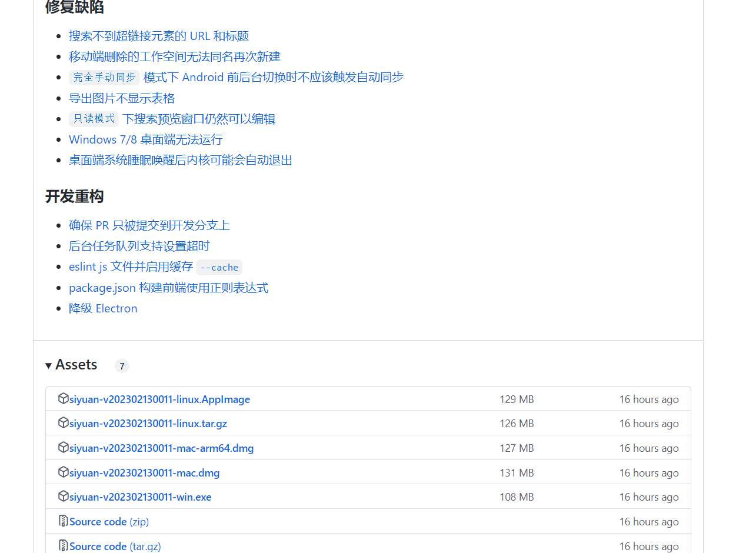756x553 pixels.
Task: Open the issue about 搜索不到超链接元素的 URL 和标题
Action: point(159,36)
